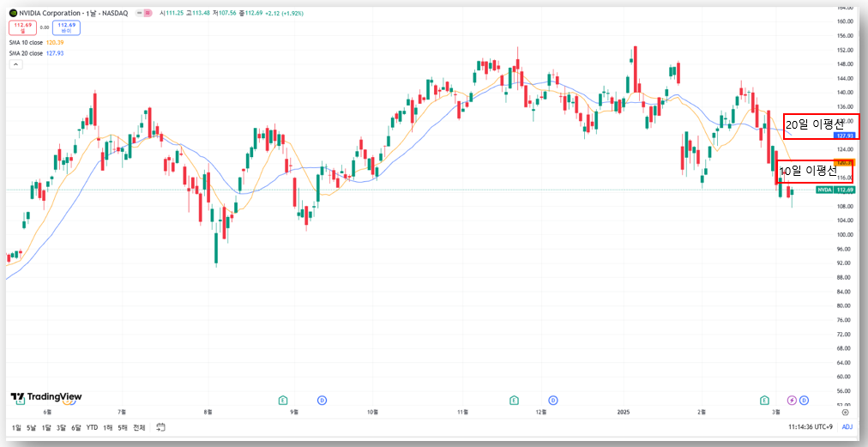Screen dimensions: 868x447
Task: Set chart range to 5해
Action: [x=123, y=427]
